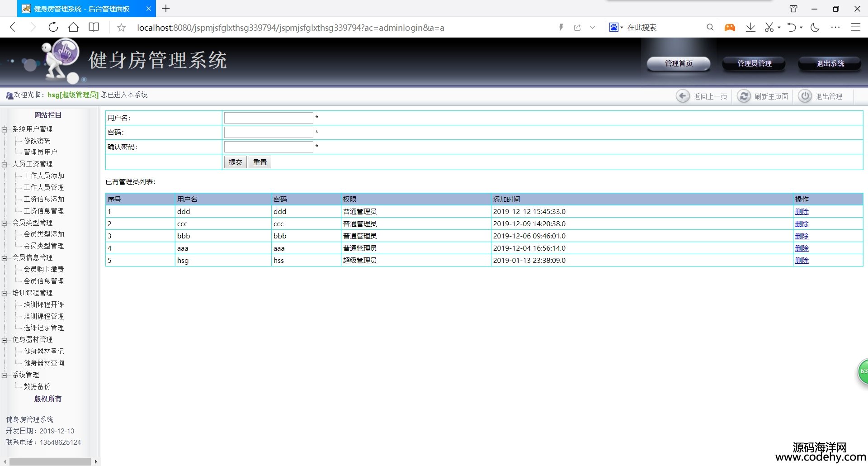This screenshot has height=466, width=868.
Task: Open the search engine selector dropdown
Action: click(x=616, y=27)
